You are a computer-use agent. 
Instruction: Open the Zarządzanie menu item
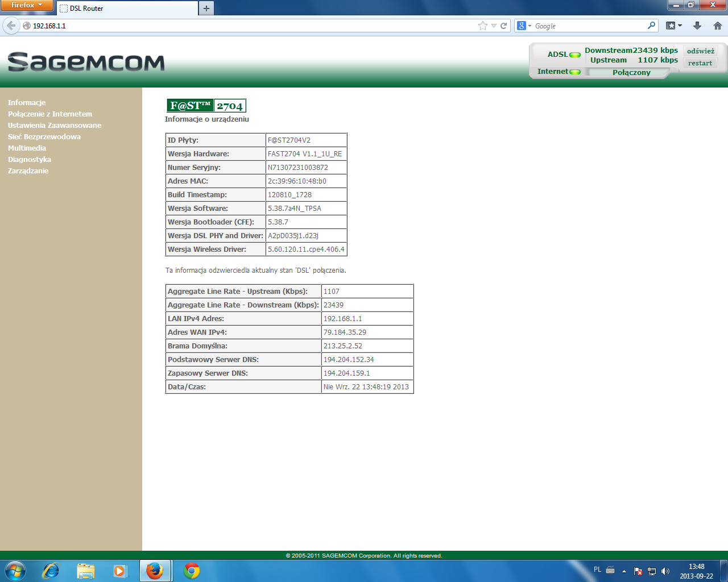[x=28, y=171]
